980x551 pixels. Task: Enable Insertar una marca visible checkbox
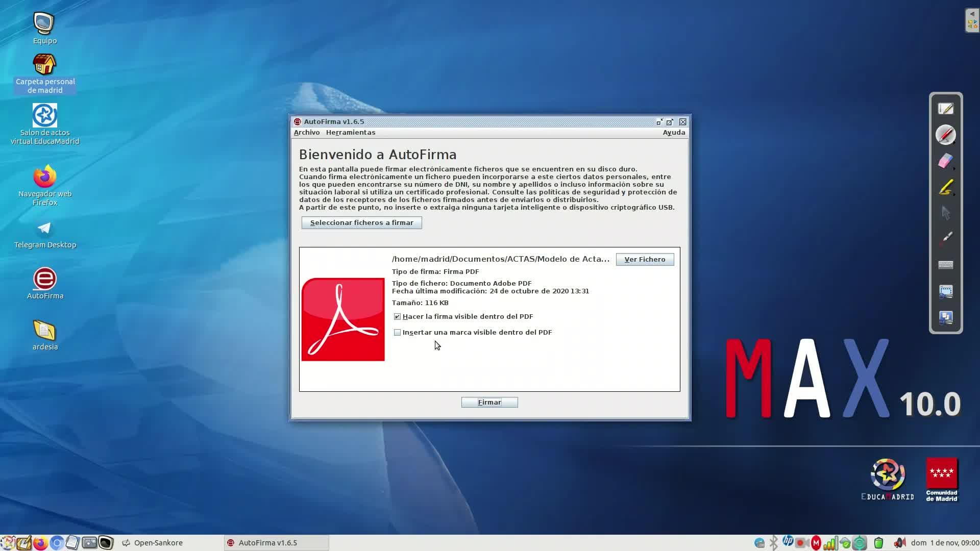click(x=397, y=333)
